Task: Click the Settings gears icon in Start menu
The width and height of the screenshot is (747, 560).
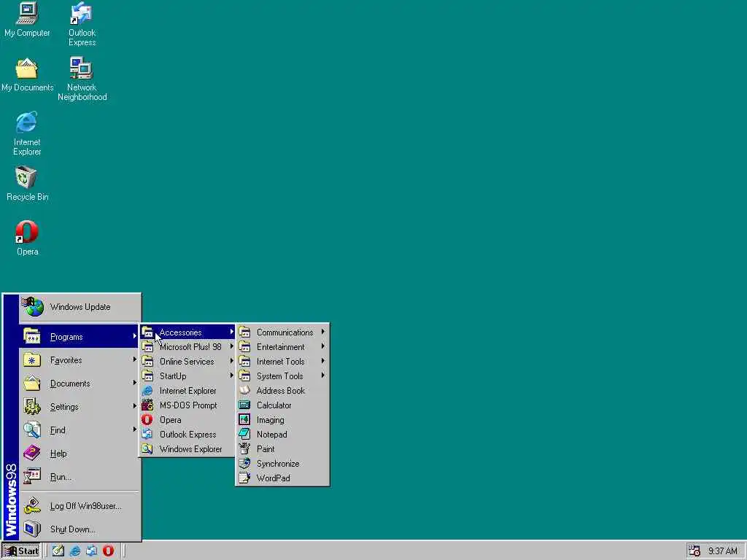Action: (32, 406)
